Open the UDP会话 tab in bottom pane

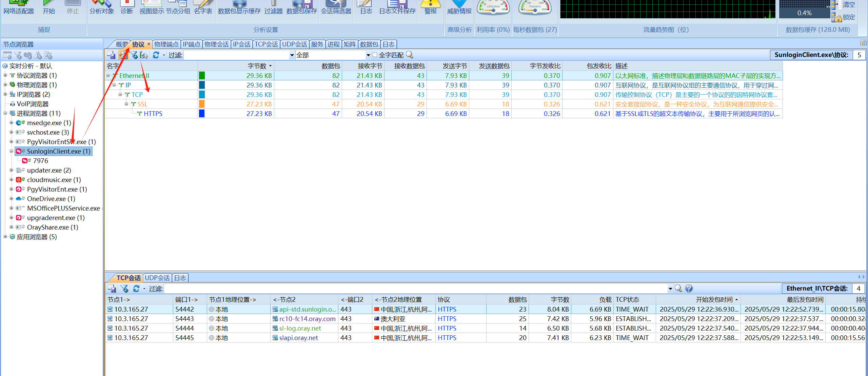point(157,278)
